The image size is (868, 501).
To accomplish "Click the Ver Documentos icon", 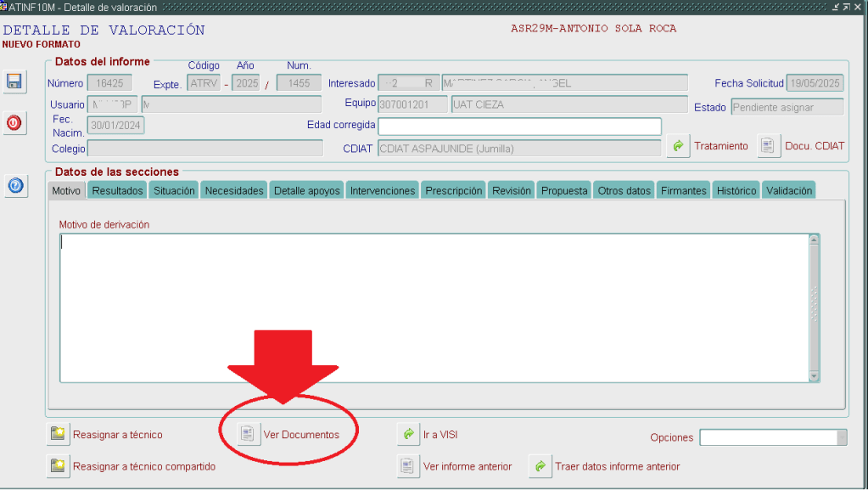I will pyautogui.click(x=247, y=435).
